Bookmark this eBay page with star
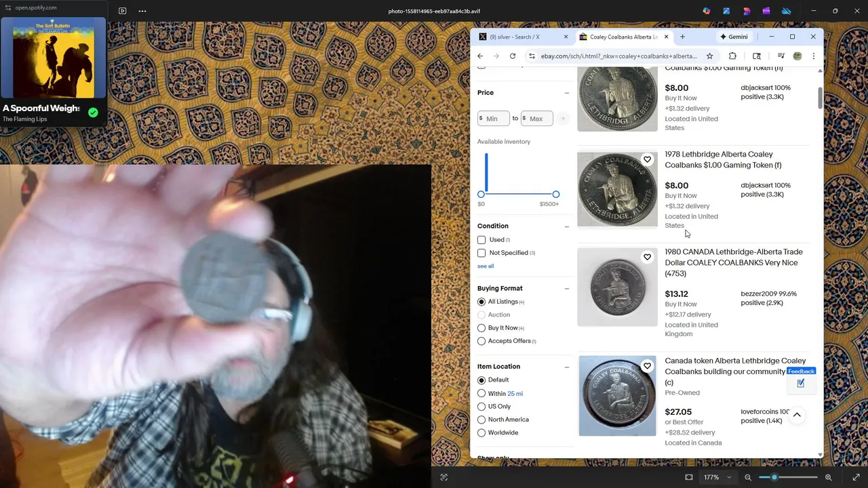868x488 pixels. (710, 56)
